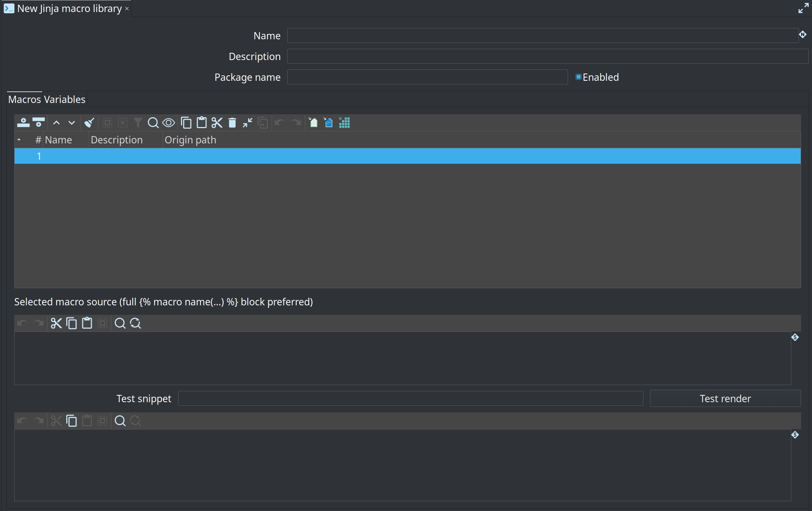The width and height of the screenshot is (812, 511).
Task: Switch to the Variables tab
Action: [x=64, y=99]
